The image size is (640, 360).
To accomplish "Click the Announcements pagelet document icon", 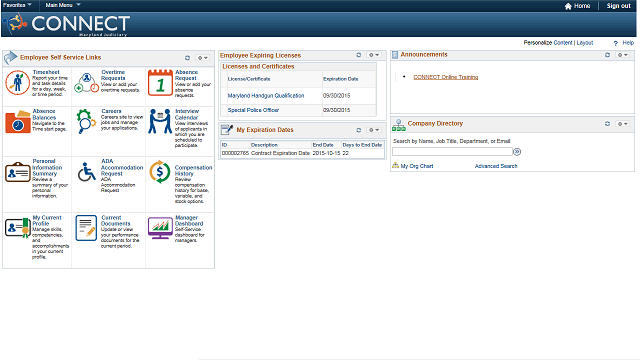I will [x=395, y=55].
